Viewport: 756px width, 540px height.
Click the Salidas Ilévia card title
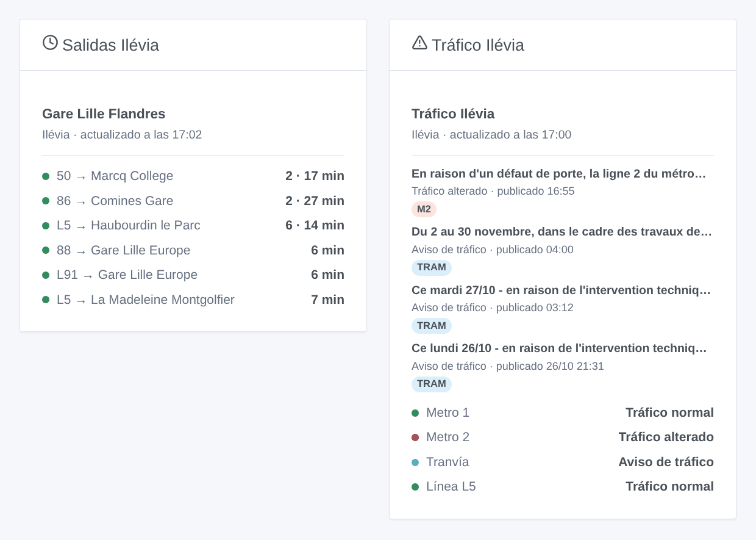coord(110,45)
